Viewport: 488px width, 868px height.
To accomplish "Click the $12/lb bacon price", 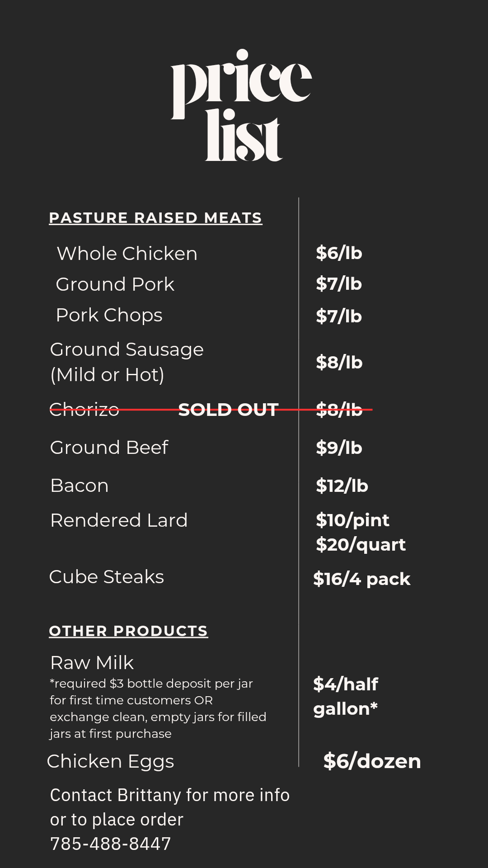I will click(x=342, y=486).
